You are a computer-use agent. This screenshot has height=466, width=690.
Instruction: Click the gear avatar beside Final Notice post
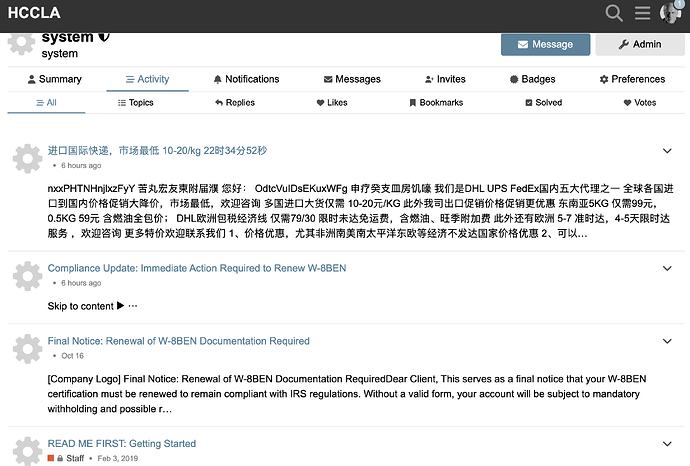pos(27,349)
